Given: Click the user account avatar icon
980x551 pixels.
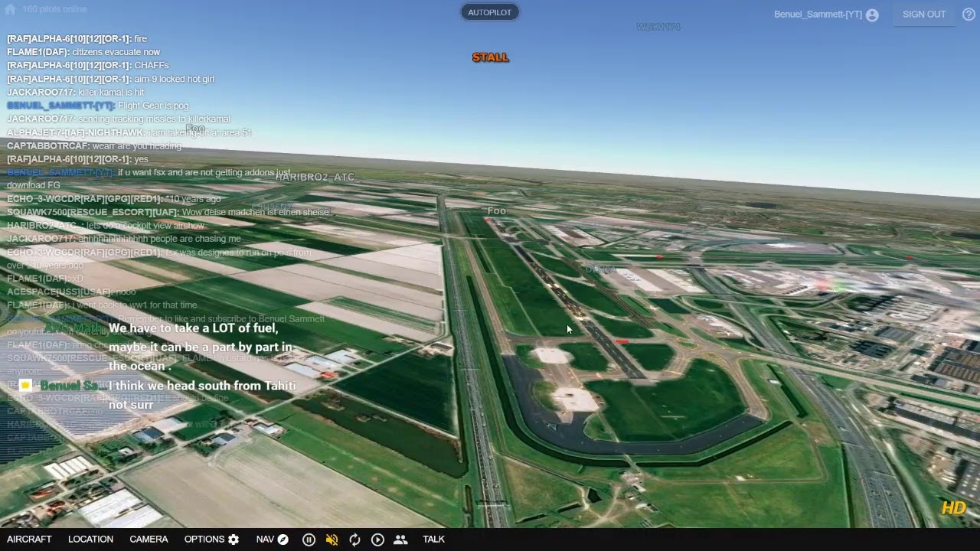Looking at the screenshot, I should click(x=872, y=15).
